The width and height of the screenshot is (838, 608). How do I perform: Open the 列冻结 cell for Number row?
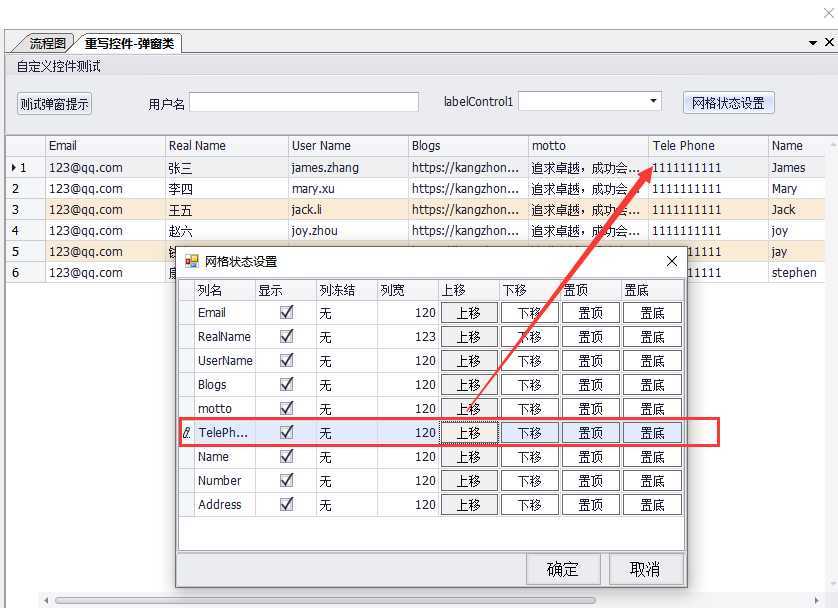[347, 481]
